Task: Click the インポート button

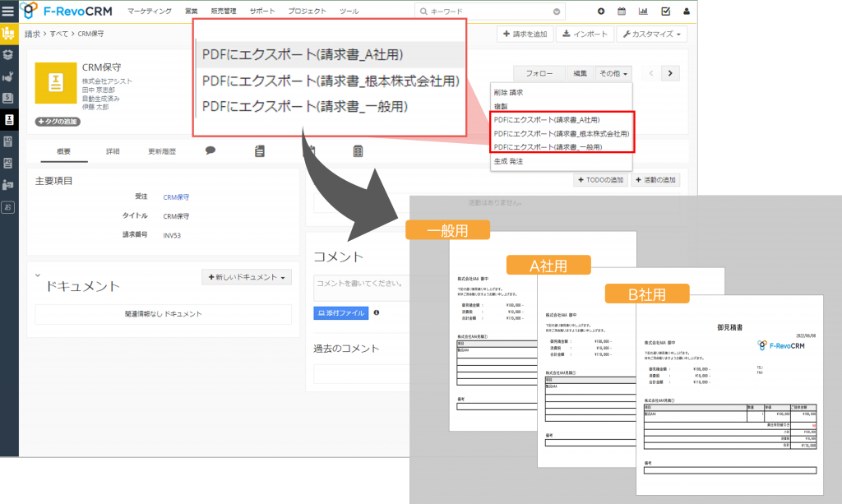Action: 585,34
